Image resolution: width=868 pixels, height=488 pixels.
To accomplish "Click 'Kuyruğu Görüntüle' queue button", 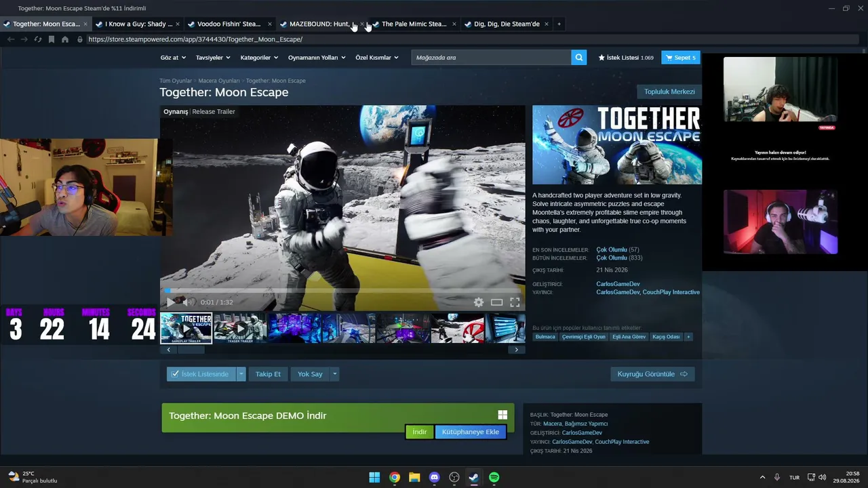I will 652,374.
